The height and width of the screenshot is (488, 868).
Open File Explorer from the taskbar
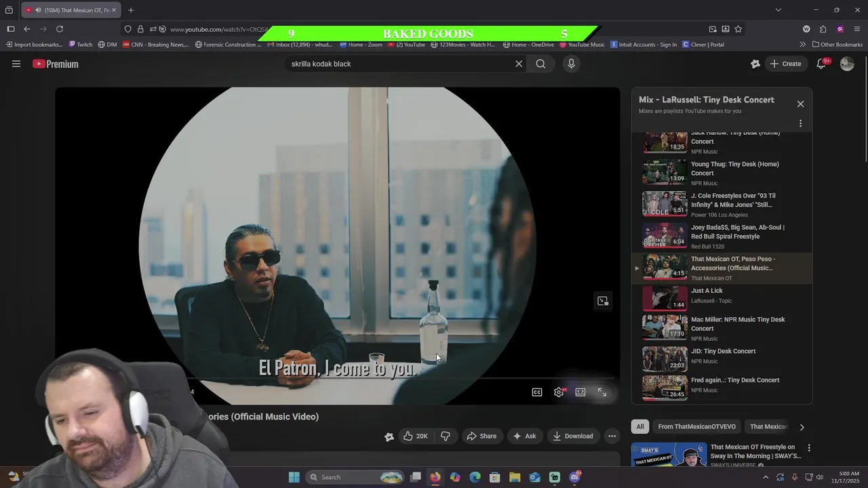515,477
